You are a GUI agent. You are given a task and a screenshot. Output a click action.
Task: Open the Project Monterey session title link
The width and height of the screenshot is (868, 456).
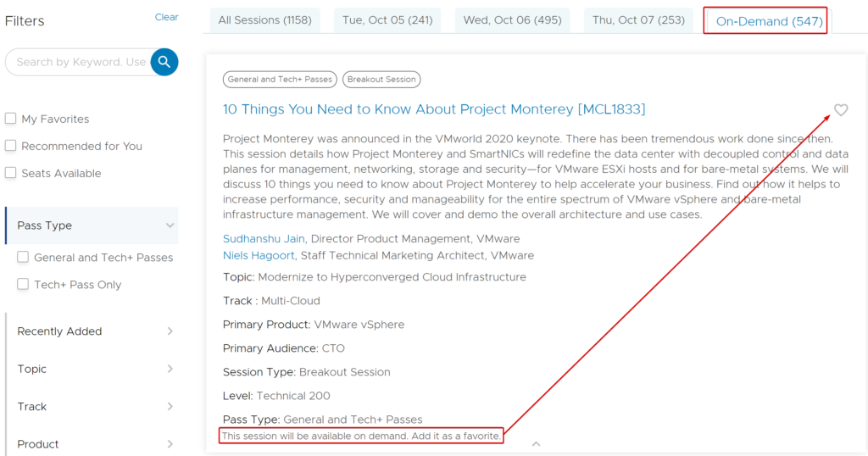tap(434, 109)
